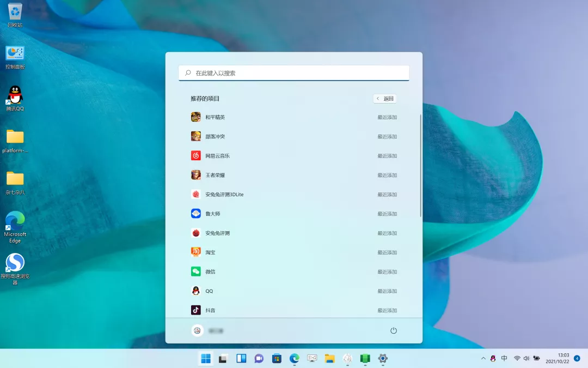The image size is (588, 368).
Task: Click 最近添加 next to 和平精英
Action: coord(388,117)
